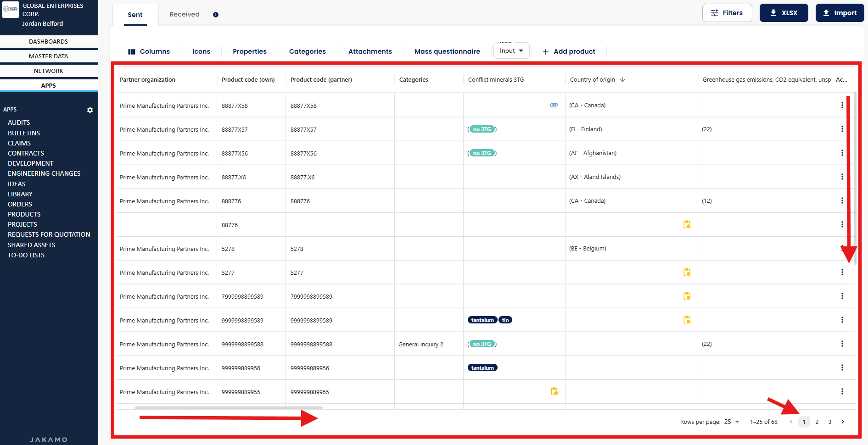Click the Import button
The height and width of the screenshot is (445, 868).
[840, 13]
